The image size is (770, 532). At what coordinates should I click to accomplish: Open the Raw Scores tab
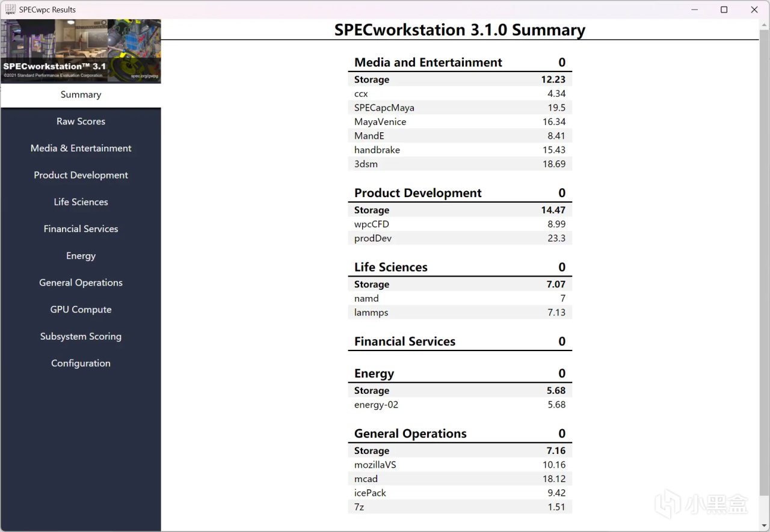click(81, 121)
